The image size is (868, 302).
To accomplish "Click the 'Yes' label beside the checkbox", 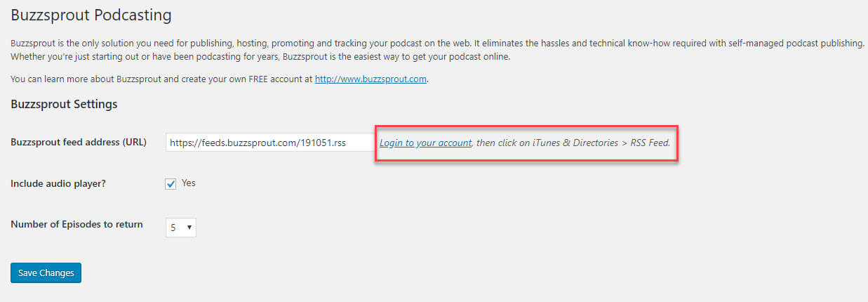I will pyautogui.click(x=189, y=183).
